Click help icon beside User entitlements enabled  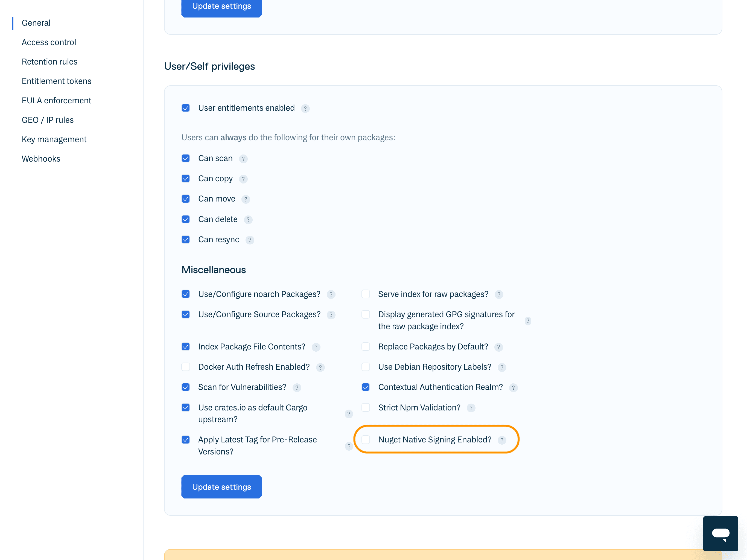click(305, 109)
